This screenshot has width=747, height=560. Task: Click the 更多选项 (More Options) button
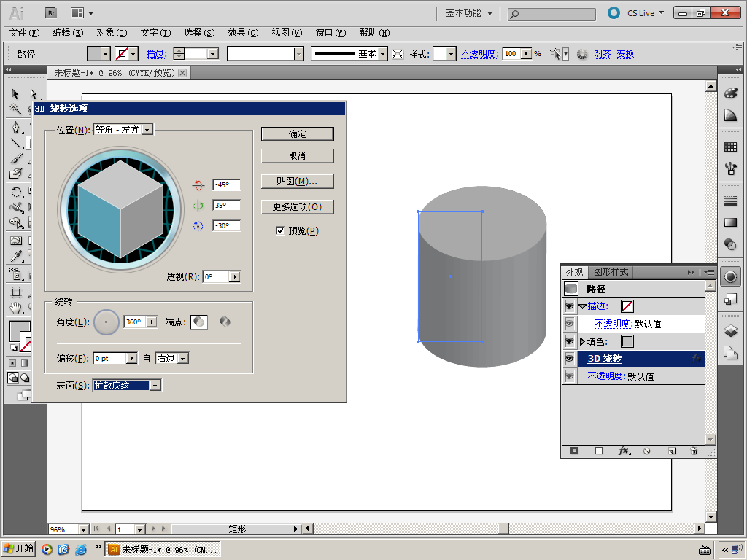pyautogui.click(x=297, y=207)
